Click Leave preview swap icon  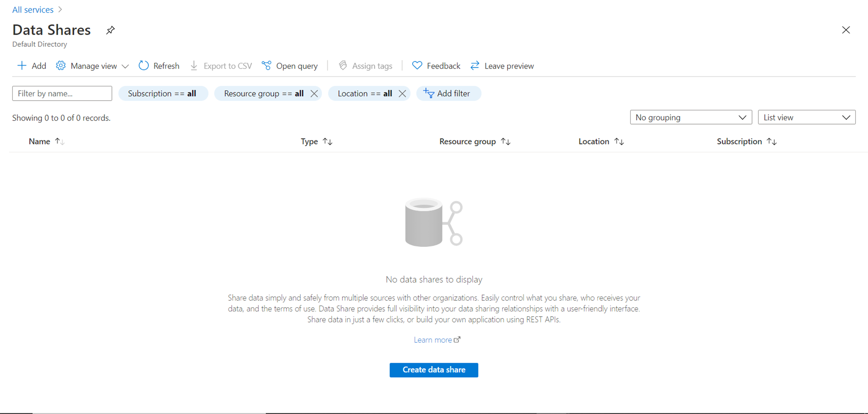(475, 66)
